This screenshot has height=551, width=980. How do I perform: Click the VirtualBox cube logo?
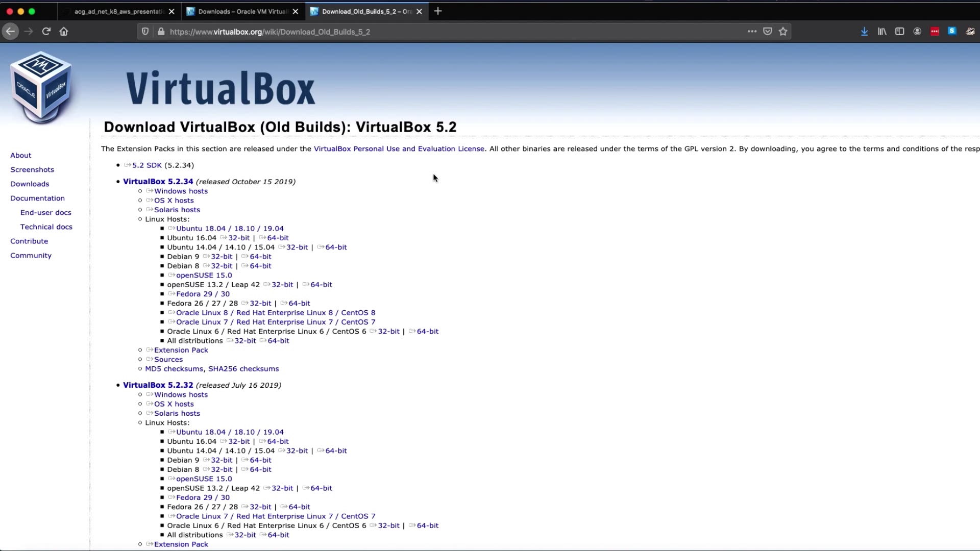pyautogui.click(x=41, y=87)
